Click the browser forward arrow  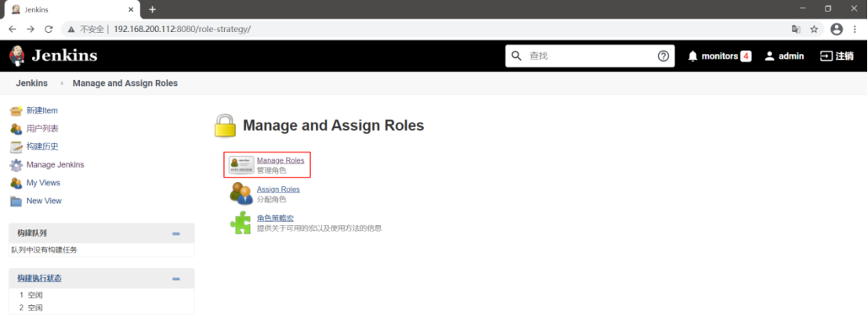pyautogui.click(x=31, y=29)
